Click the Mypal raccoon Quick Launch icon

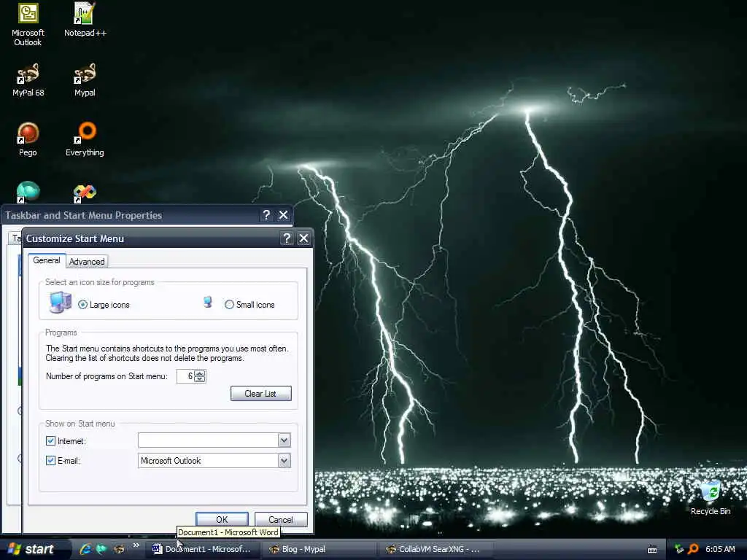(x=119, y=549)
